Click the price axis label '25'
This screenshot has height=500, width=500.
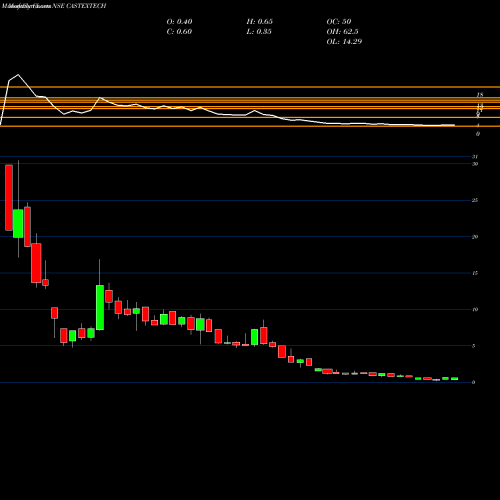tap(475, 200)
